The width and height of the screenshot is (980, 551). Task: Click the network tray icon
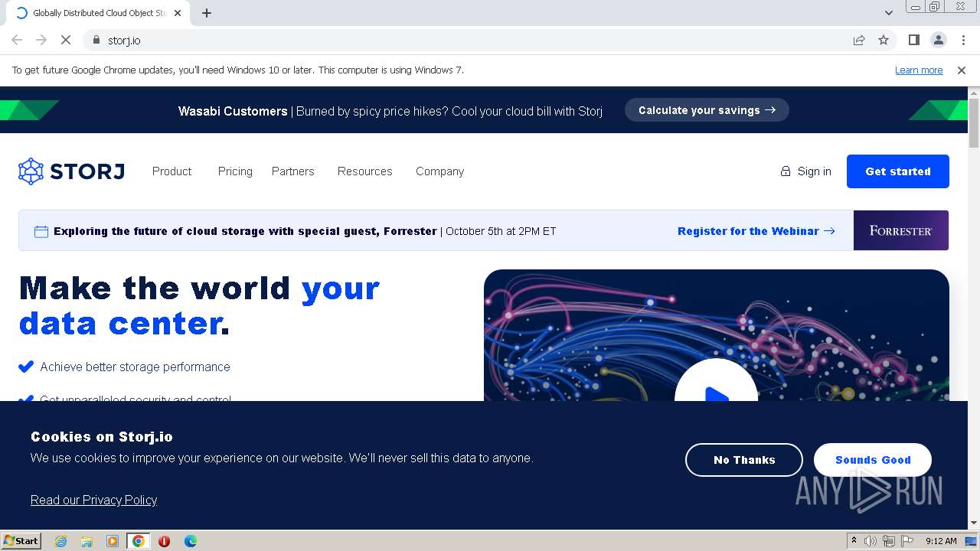[x=889, y=541]
